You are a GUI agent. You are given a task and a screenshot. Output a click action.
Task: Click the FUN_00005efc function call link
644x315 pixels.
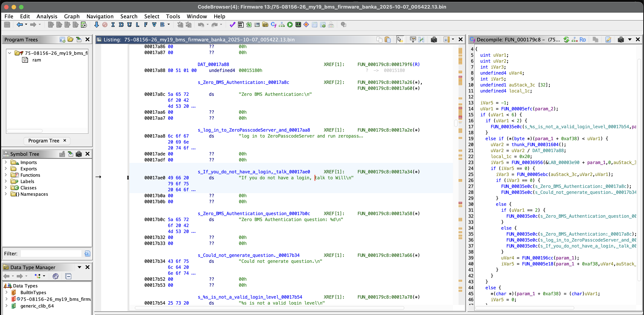pyautogui.click(x=517, y=109)
